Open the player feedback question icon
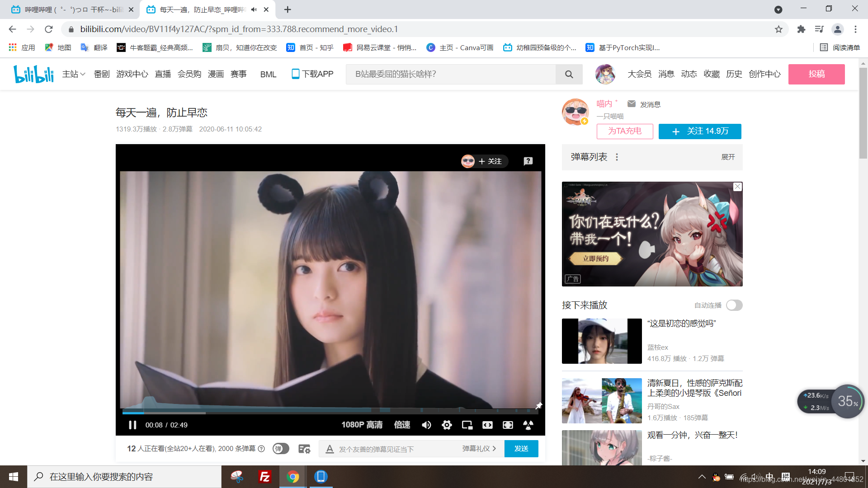 (x=528, y=161)
